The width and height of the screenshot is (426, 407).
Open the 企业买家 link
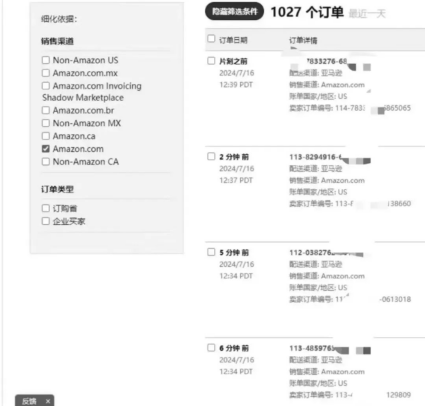[x=69, y=221]
